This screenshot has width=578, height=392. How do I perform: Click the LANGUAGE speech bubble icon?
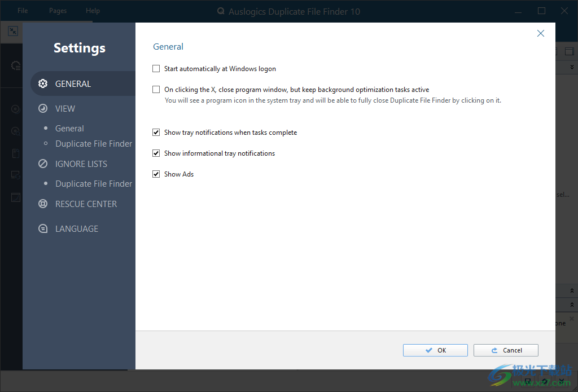click(43, 229)
